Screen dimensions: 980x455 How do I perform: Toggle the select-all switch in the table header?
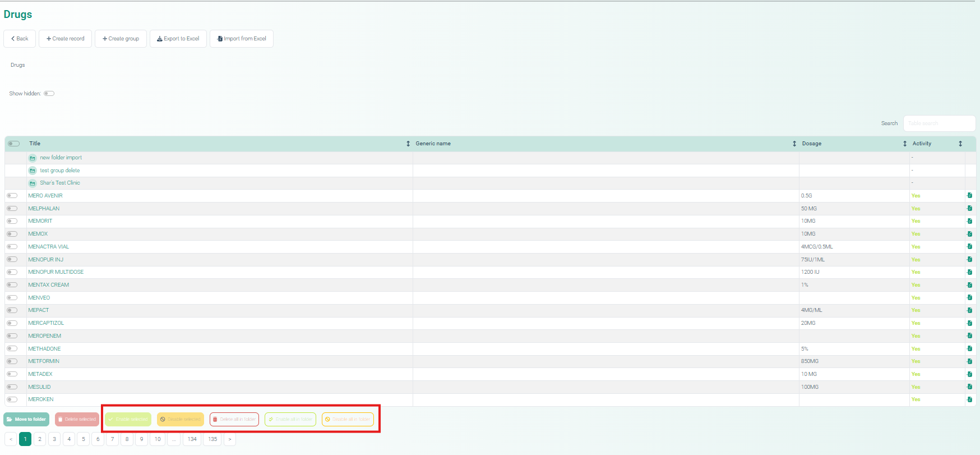point(13,144)
